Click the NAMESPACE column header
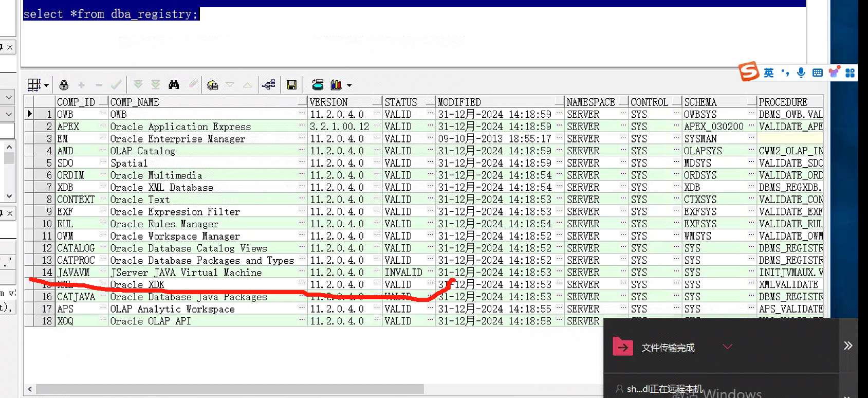 point(597,102)
